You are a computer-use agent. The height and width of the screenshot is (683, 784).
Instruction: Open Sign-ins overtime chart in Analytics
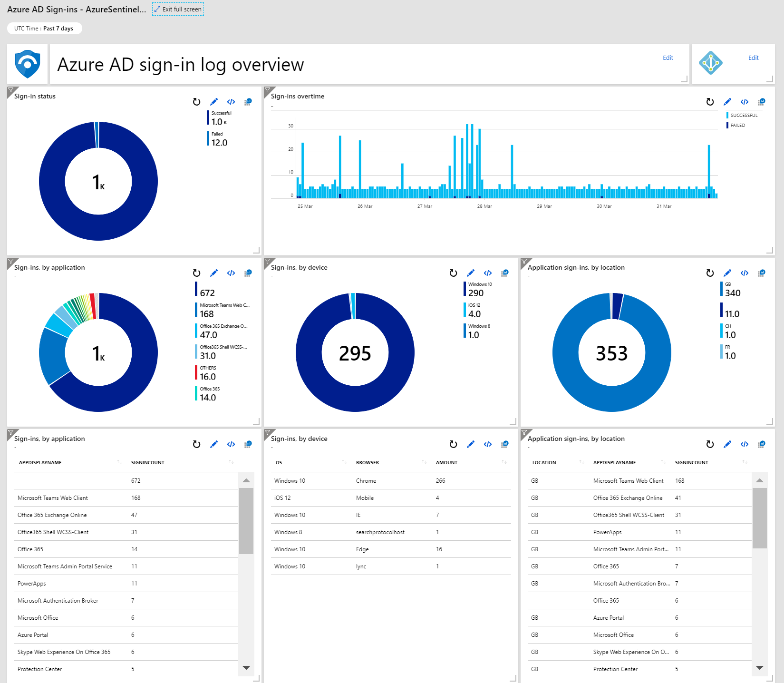point(762,102)
